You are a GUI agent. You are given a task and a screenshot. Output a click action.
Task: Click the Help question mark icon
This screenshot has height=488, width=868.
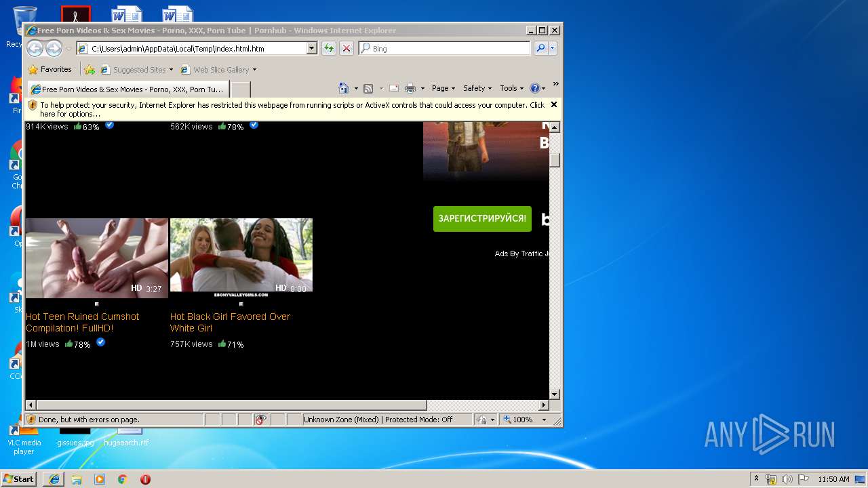click(534, 88)
